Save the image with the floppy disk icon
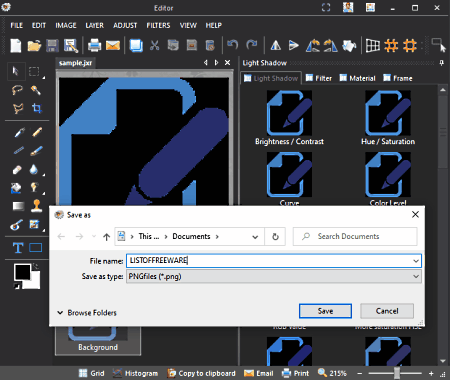 coord(52,45)
